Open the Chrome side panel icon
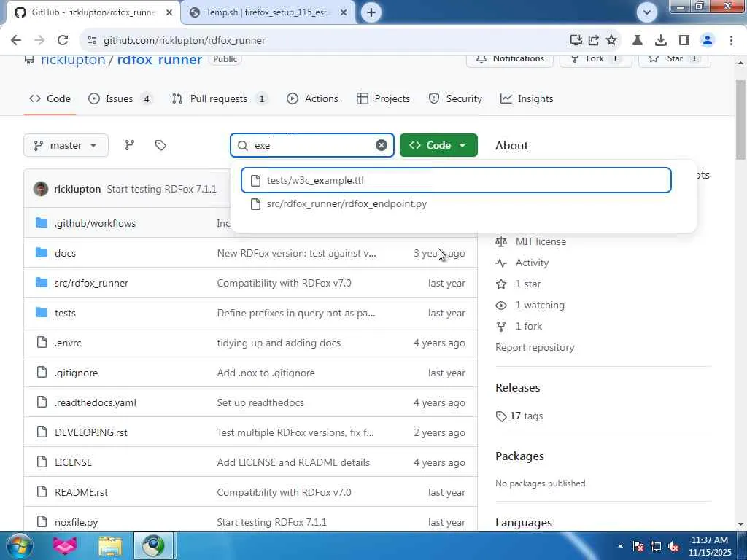The width and height of the screenshot is (747, 560). point(684,41)
